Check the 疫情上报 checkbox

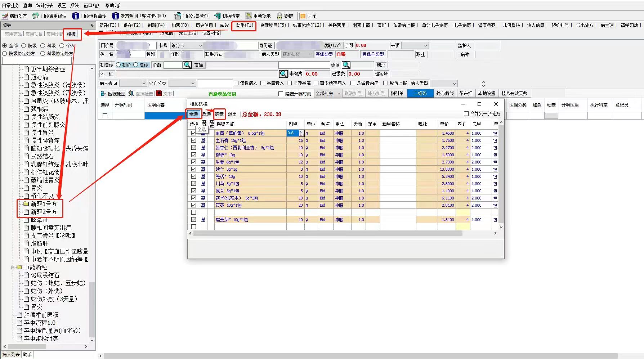pos(385,83)
